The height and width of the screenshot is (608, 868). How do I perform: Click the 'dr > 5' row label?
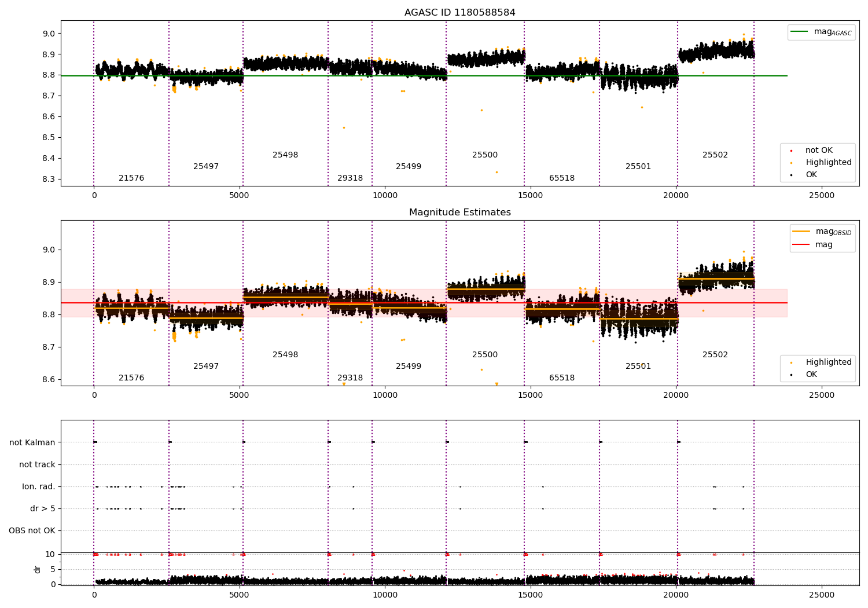[43, 509]
